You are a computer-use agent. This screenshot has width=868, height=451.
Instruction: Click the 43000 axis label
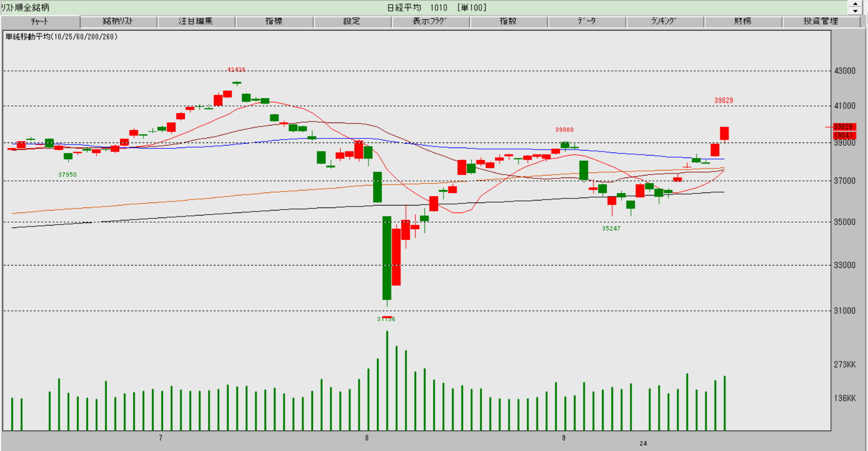coord(845,71)
